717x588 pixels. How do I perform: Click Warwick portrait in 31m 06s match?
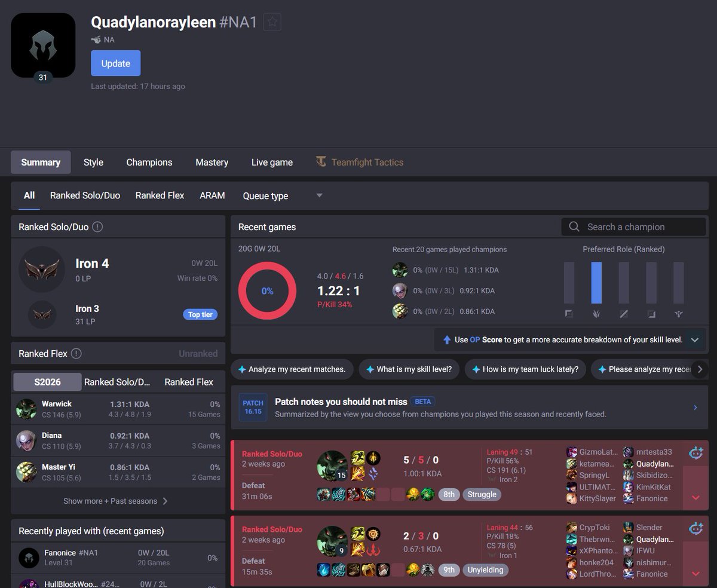point(332,467)
